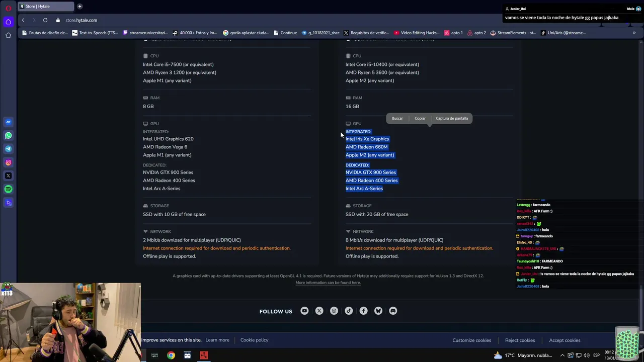Click highlighted 'AMD Radeon 660M' text

[366, 147]
